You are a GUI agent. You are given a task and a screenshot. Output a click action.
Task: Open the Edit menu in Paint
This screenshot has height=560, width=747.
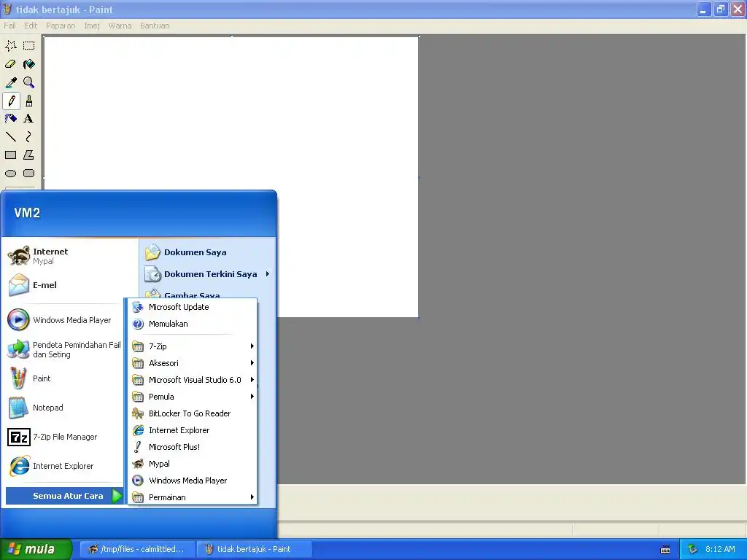pos(31,26)
